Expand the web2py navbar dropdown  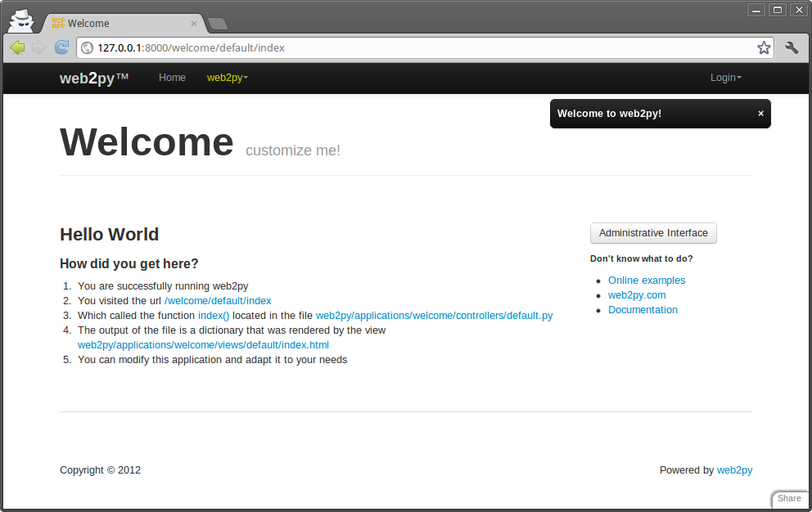click(228, 78)
